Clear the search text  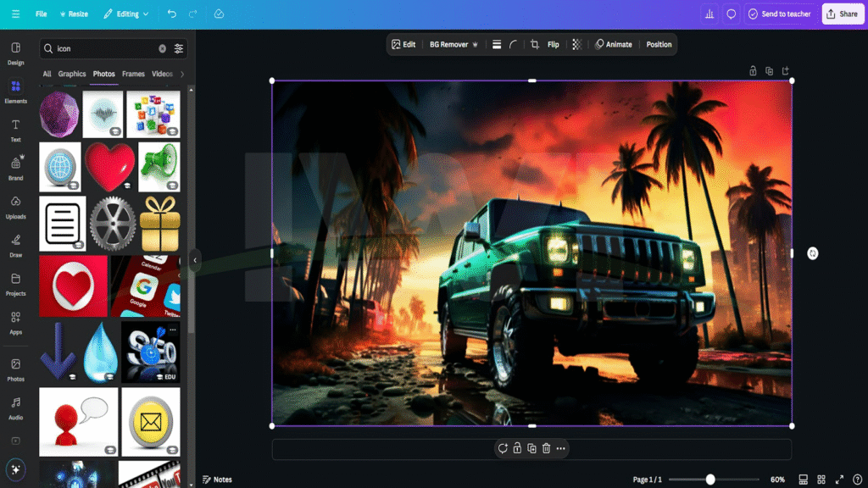[162, 48]
